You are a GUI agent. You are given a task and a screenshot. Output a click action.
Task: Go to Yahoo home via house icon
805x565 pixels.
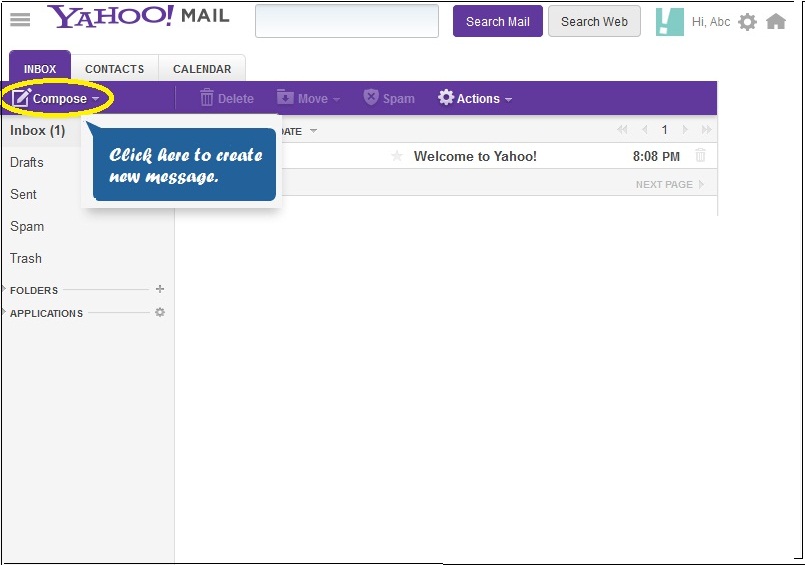776,22
